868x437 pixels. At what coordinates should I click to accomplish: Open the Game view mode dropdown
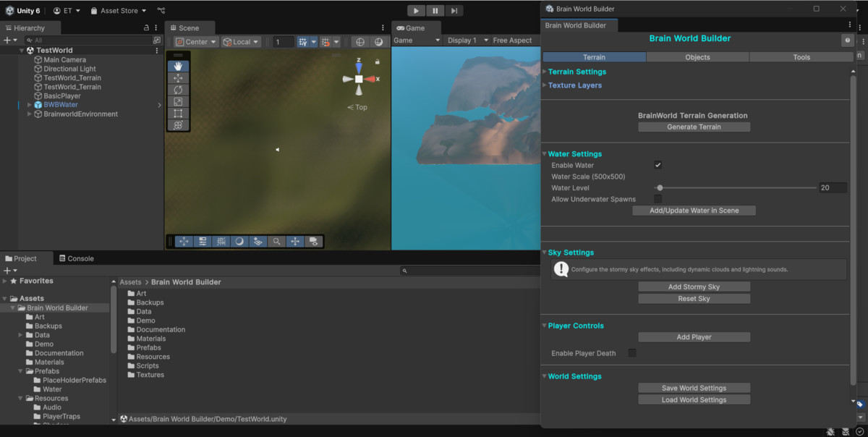click(417, 41)
